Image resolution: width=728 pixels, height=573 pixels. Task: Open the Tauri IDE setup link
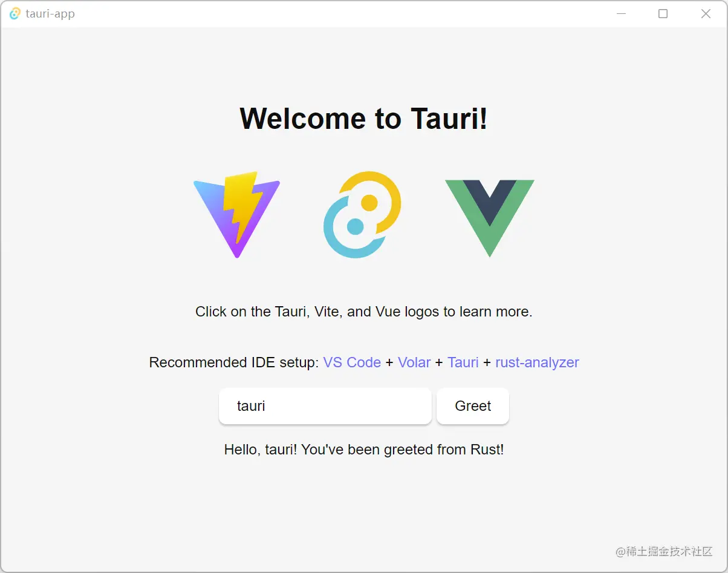(463, 362)
